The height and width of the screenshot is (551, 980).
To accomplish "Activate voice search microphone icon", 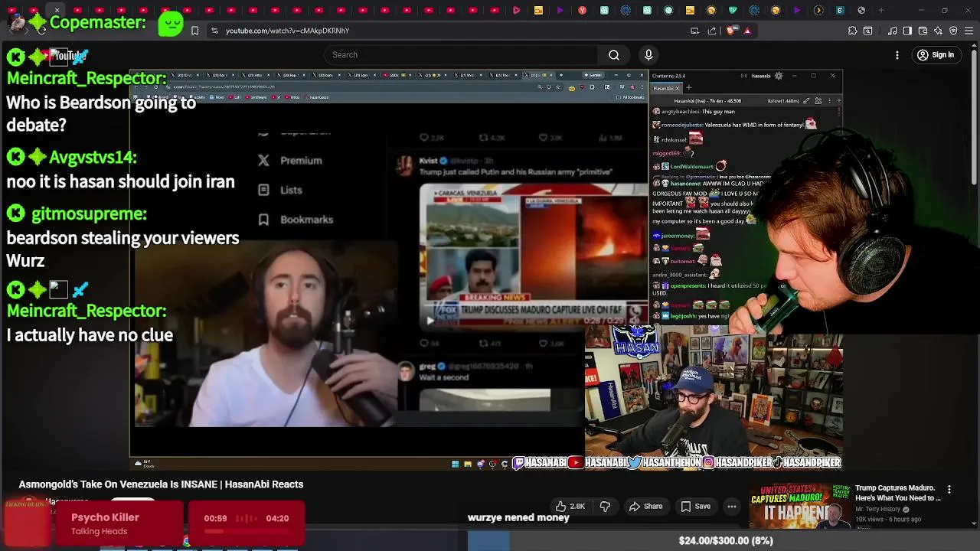I will tap(648, 55).
